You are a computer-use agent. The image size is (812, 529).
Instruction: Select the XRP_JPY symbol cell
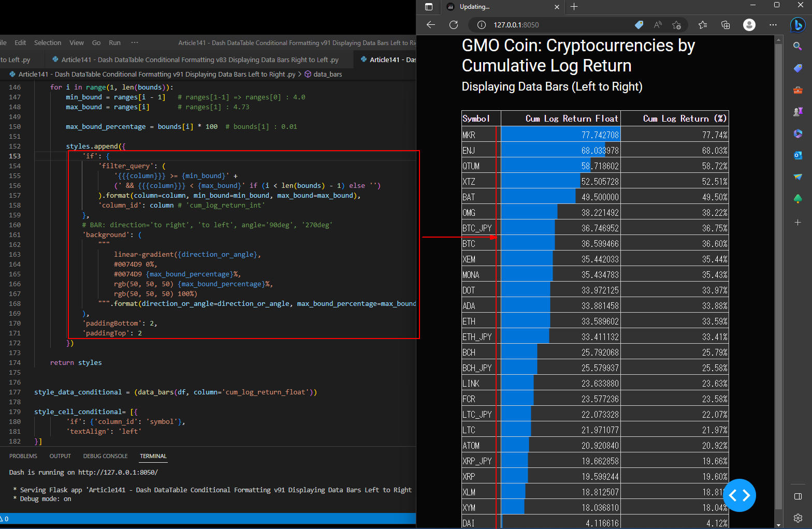click(481, 461)
